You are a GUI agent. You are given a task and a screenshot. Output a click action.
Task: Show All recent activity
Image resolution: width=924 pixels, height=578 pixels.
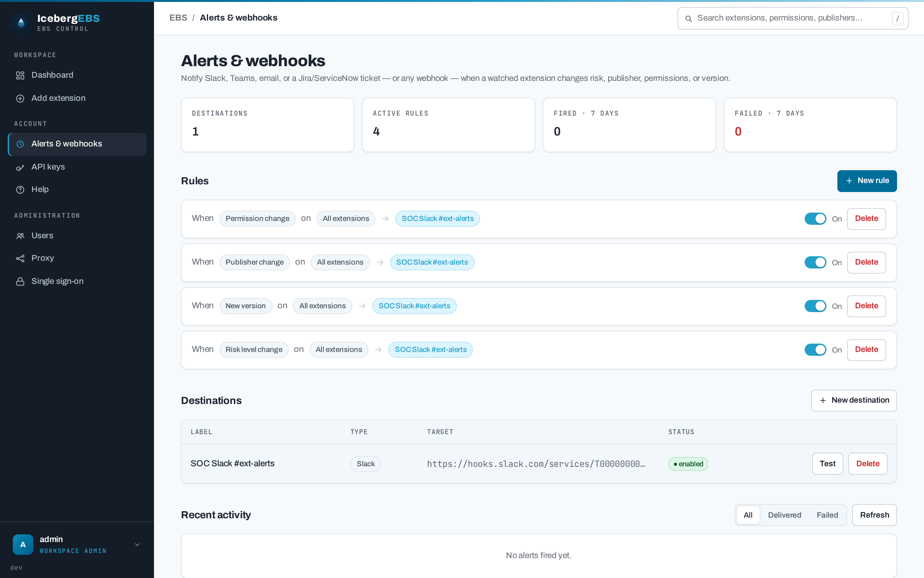[x=748, y=515]
